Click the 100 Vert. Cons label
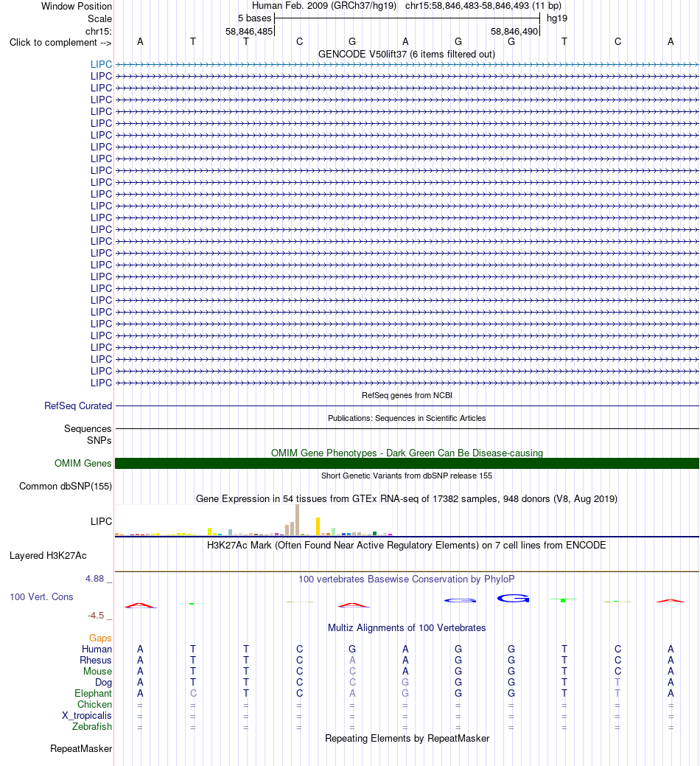 [x=41, y=597]
